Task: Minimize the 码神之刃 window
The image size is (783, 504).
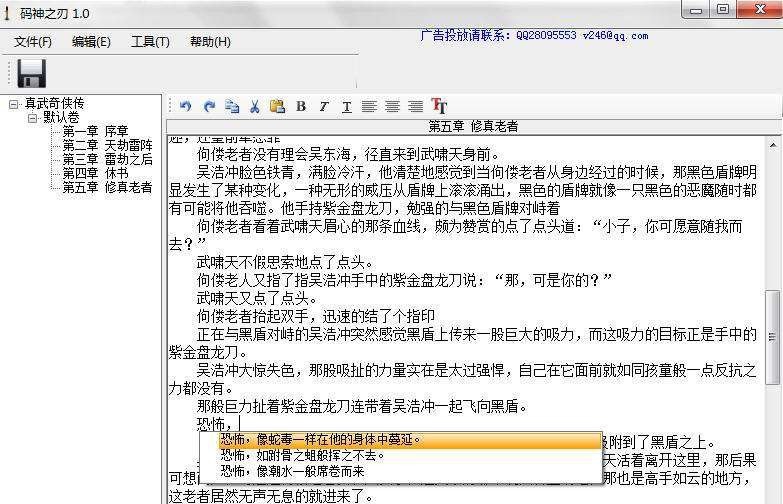Action: tap(696, 10)
